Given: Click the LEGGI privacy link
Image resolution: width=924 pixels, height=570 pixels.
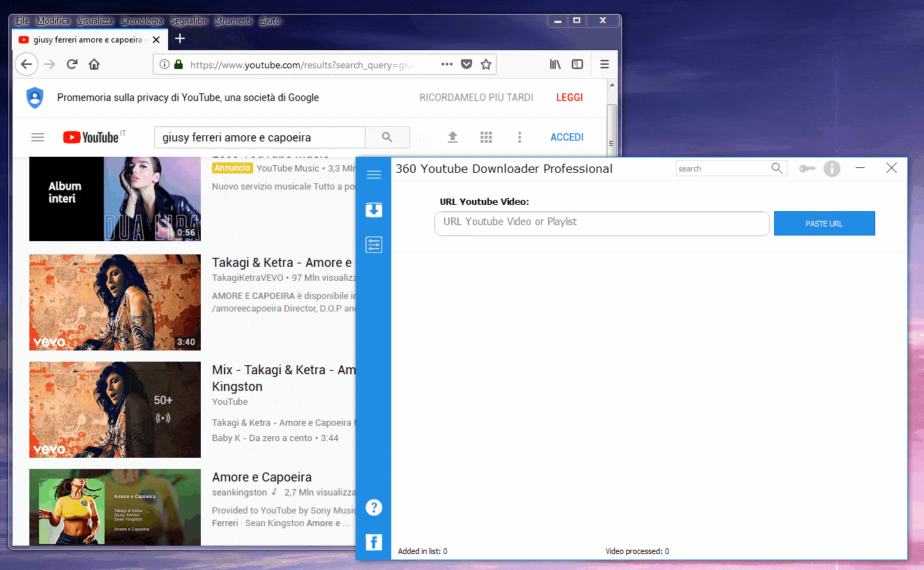Looking at the screenshot, I should 570,98.
